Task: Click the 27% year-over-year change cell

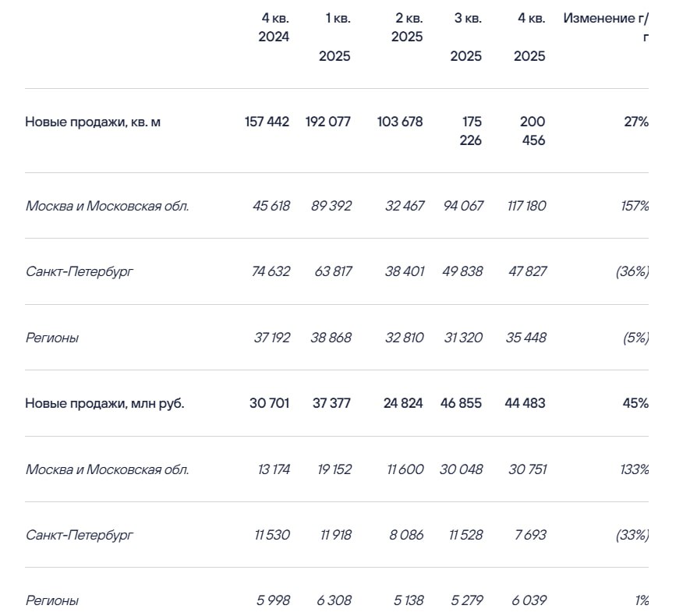Action: pos(636,122)
